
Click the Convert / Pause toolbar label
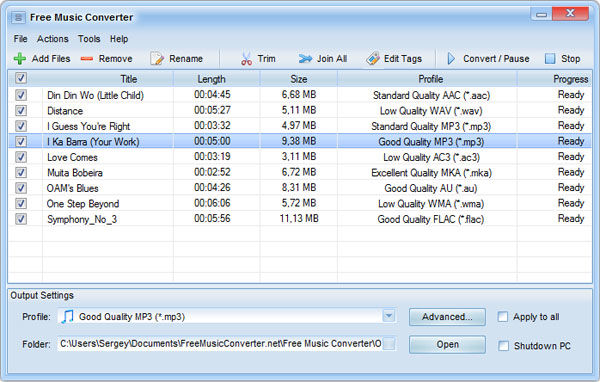[x=496, y=59]
